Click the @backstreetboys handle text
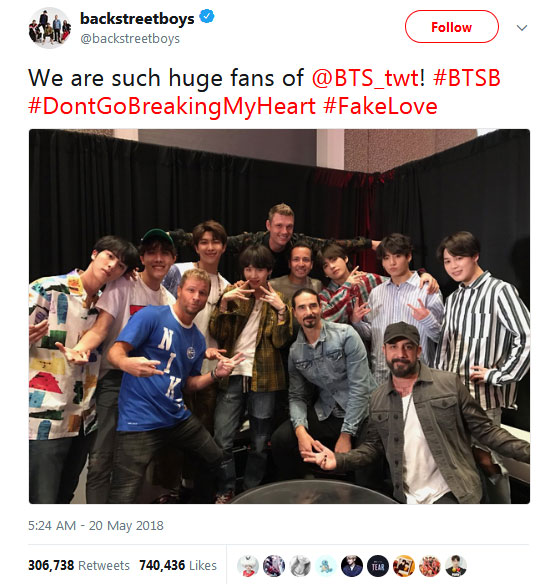The height and width of the screenshot is (584, 554). point(130,39)
